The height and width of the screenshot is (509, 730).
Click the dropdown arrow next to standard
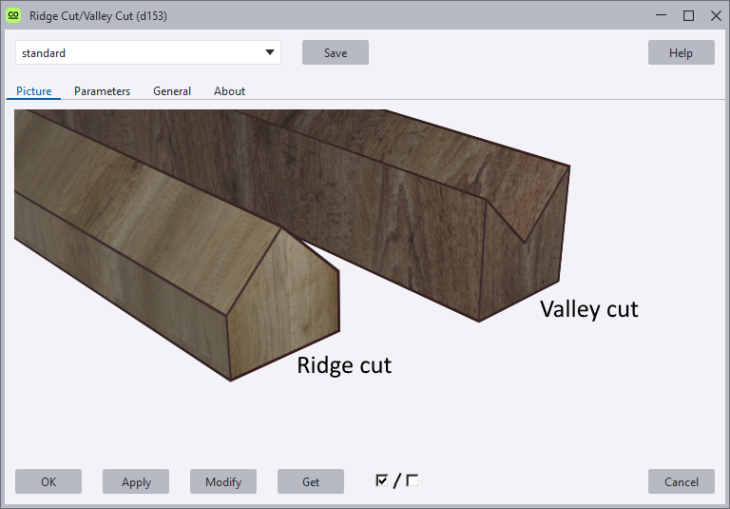click(270, 52)
